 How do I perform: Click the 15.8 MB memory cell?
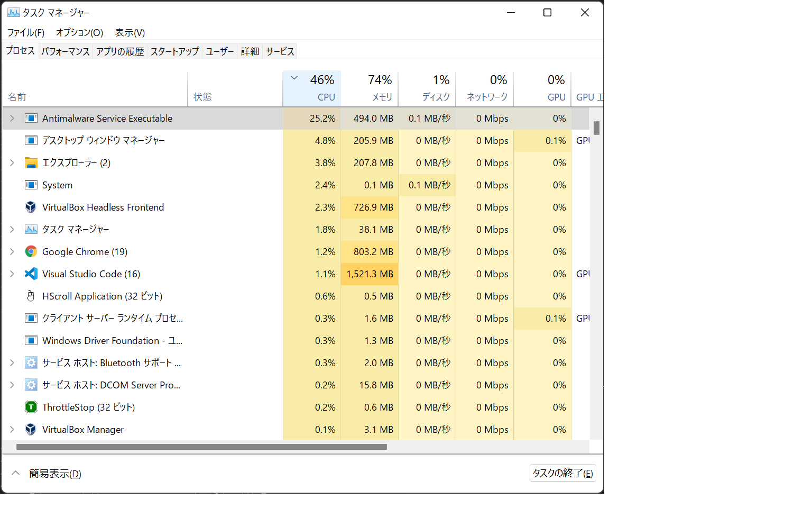coord(370,385)
